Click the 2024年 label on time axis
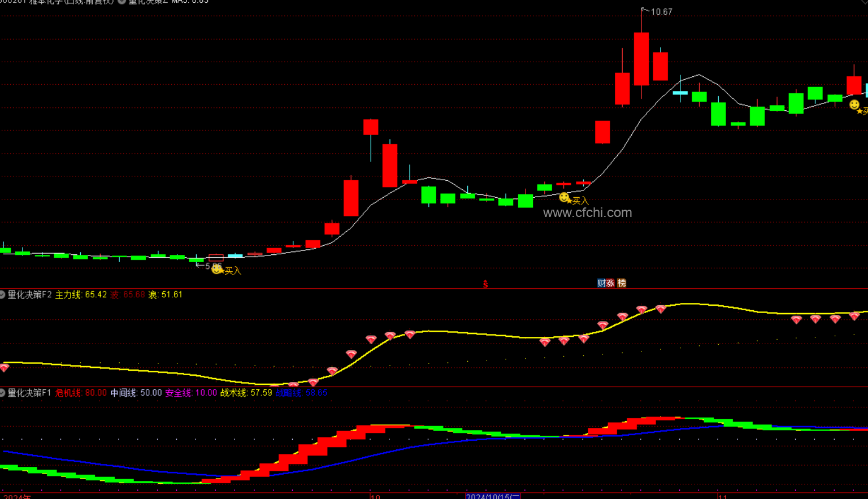 17,496
